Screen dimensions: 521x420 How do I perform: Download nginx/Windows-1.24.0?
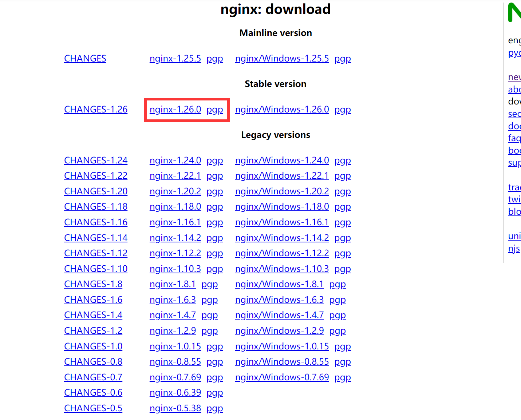click(282, 161)
